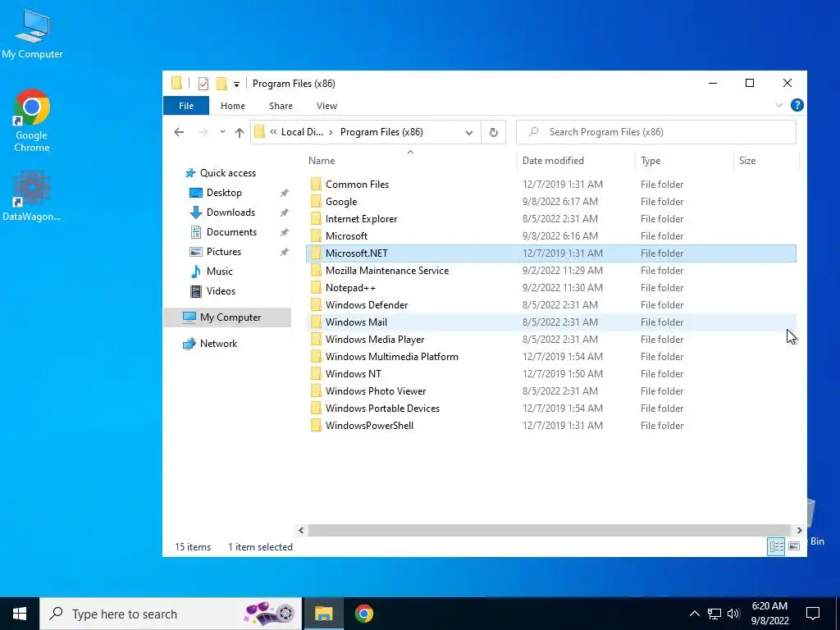This screenshot has width=840, height=630.
Task: Click the Windows Photo Viewer folder icon
Action: pyautogui.click(x=316, y=390)
